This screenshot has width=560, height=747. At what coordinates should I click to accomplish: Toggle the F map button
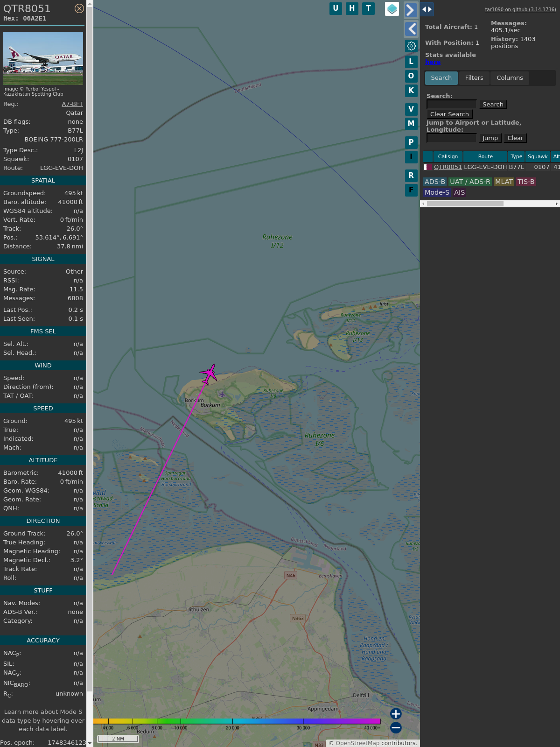click(411, 190)
